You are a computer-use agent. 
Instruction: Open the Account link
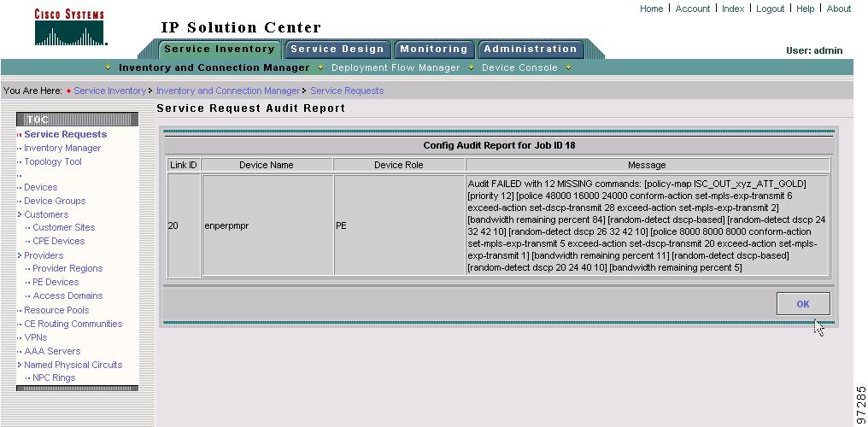coord(693,9)
